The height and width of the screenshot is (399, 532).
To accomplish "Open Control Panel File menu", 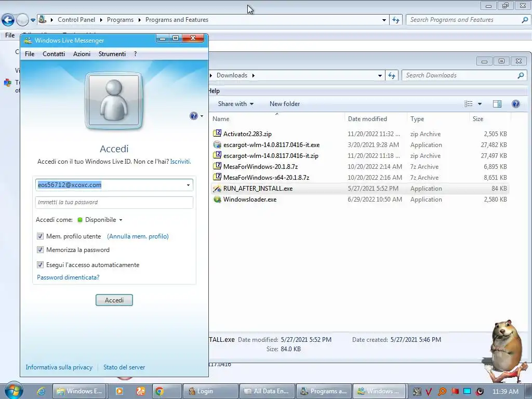I will click(10, 35).
